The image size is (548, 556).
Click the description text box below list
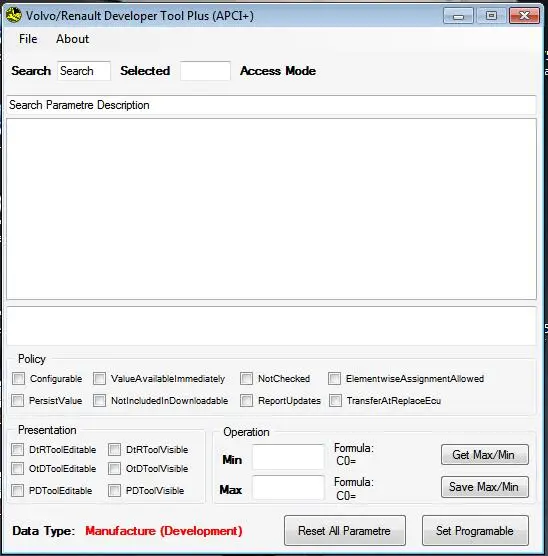[271, 326]
